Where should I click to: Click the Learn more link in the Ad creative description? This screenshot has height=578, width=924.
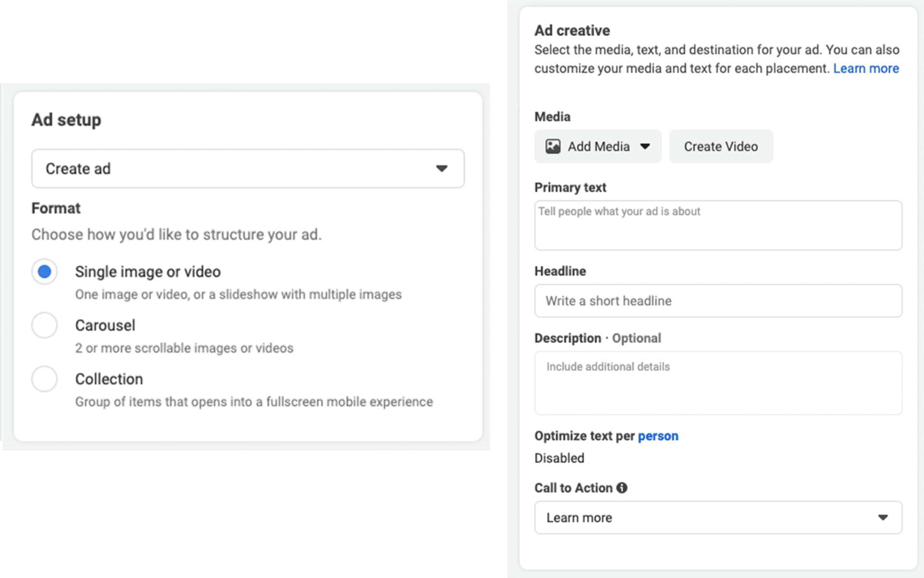[x=866, y=68]
